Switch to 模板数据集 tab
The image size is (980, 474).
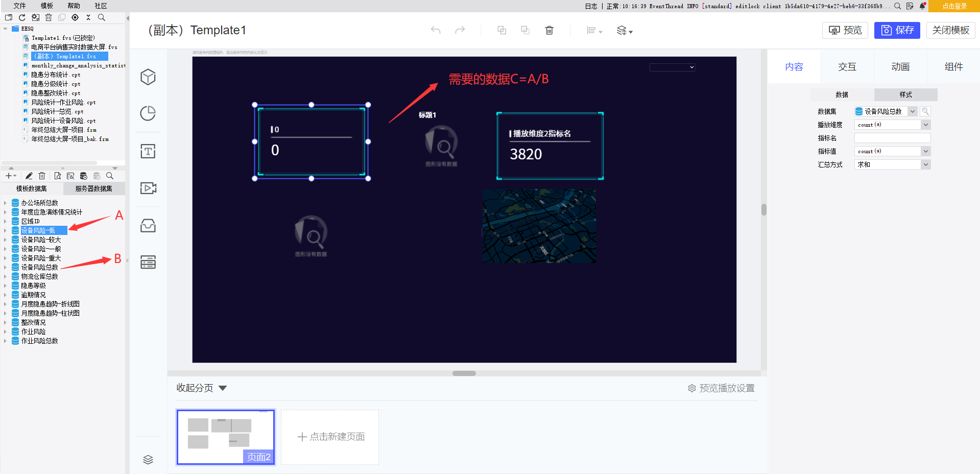click(x=32, y=188)
